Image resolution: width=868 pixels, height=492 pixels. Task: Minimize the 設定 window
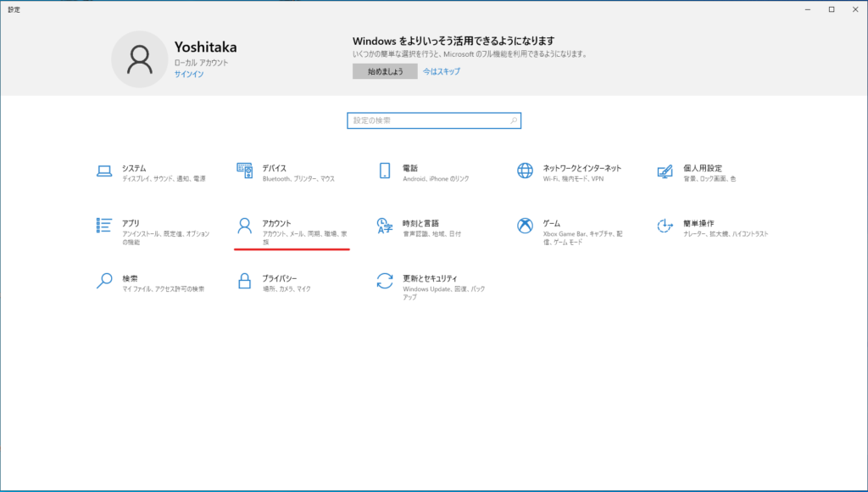pyautogui.click(x=808, y=9)
